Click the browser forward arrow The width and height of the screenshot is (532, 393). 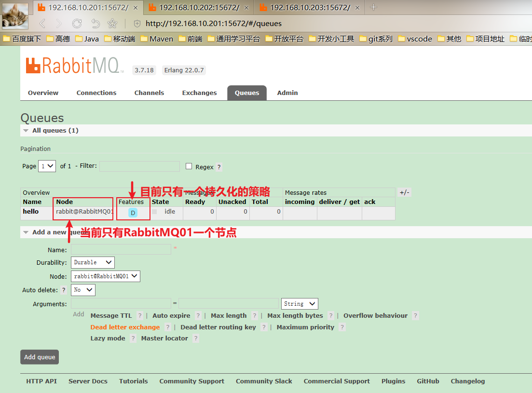[59, 24]
